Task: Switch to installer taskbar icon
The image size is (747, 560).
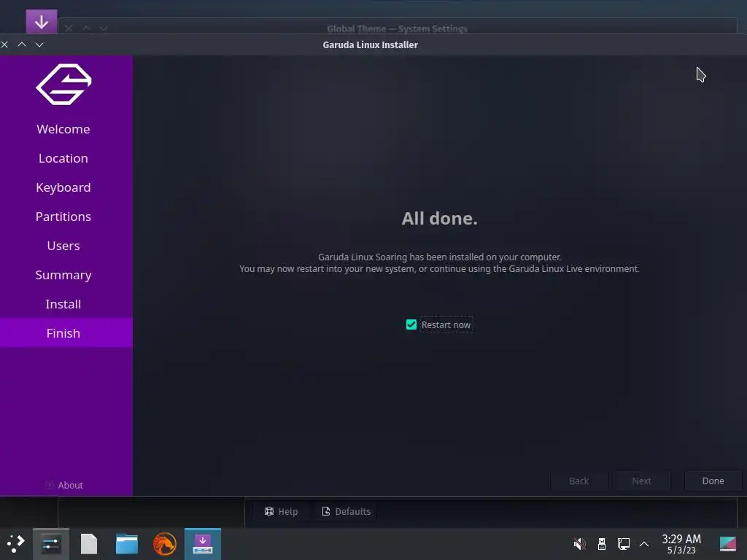Action: point(203,544)
